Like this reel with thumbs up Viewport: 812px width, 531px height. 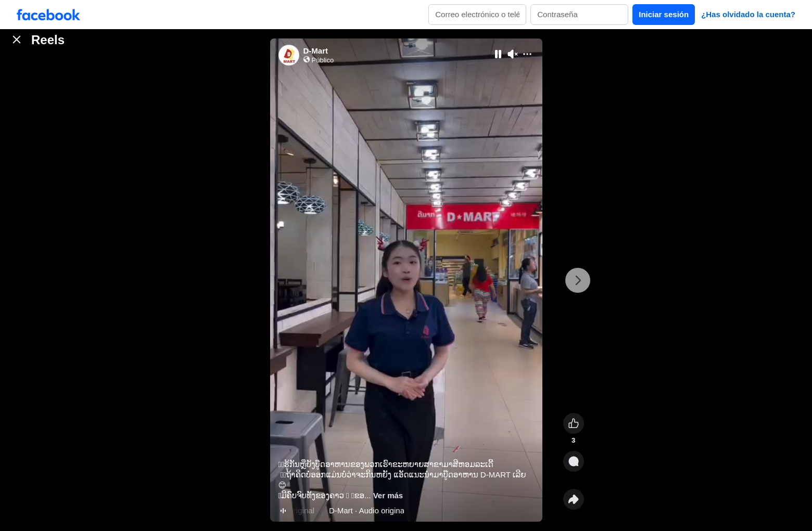coord(574,423)
